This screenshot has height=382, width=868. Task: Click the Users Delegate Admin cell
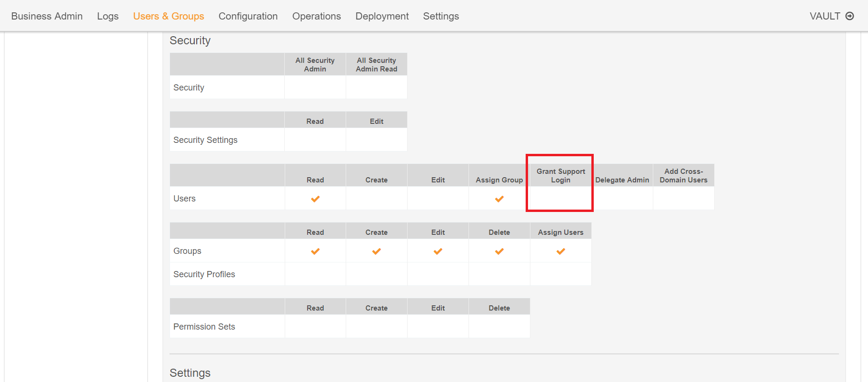[x=622, y=199]
